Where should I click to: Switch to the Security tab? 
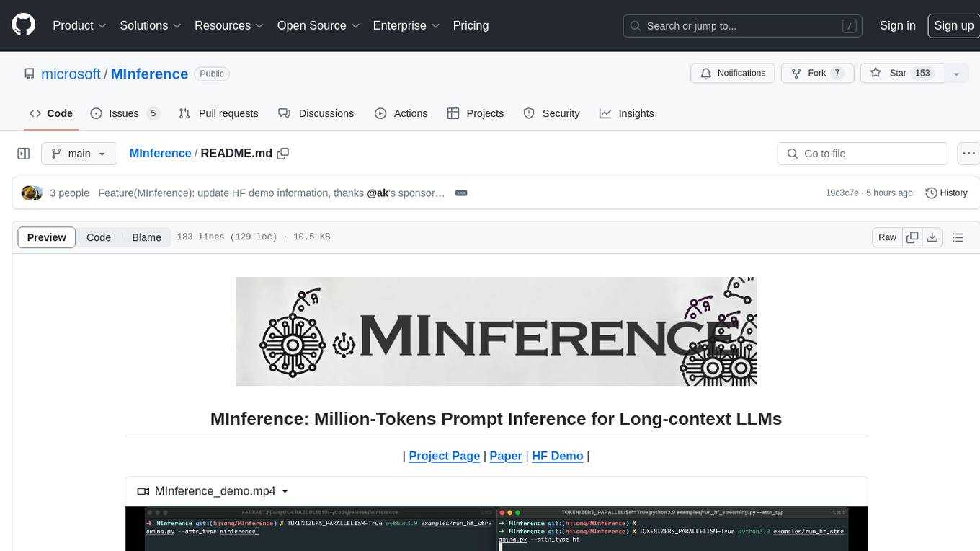[551, 113]
